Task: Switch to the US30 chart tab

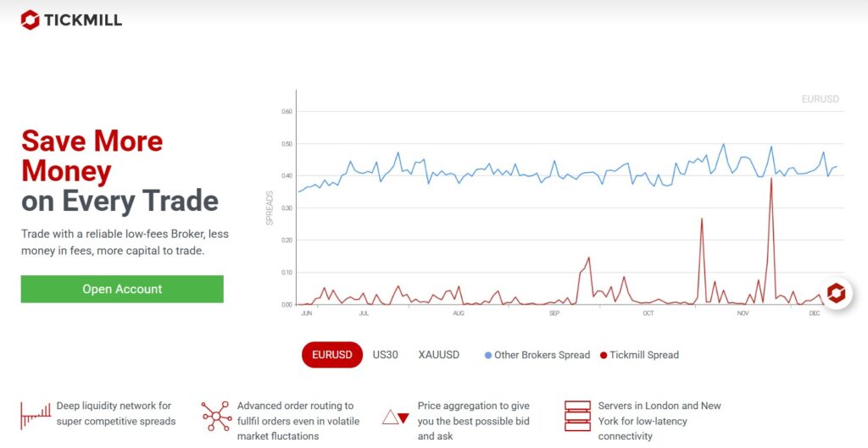Action: (x=386, y=355)
